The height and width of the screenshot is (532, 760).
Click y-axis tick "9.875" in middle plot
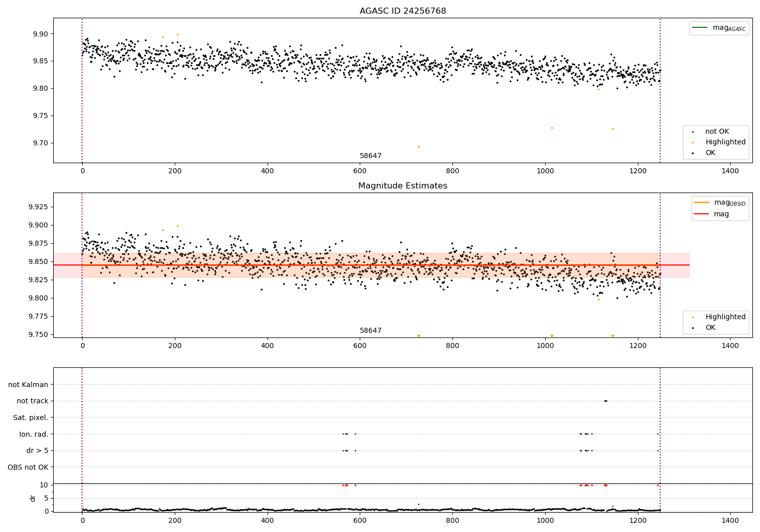tap(38, 244)
